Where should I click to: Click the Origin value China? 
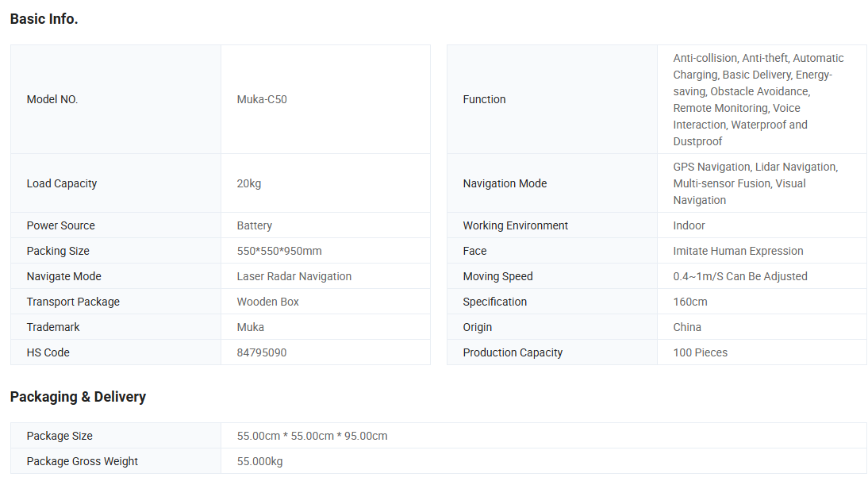coord(687,327)
